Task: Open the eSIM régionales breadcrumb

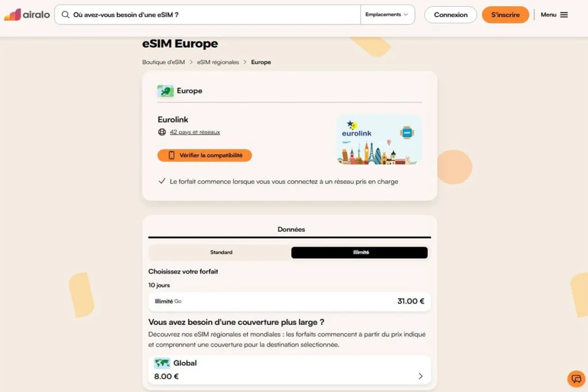Action: pyautogui.click(x=217, y=62)
